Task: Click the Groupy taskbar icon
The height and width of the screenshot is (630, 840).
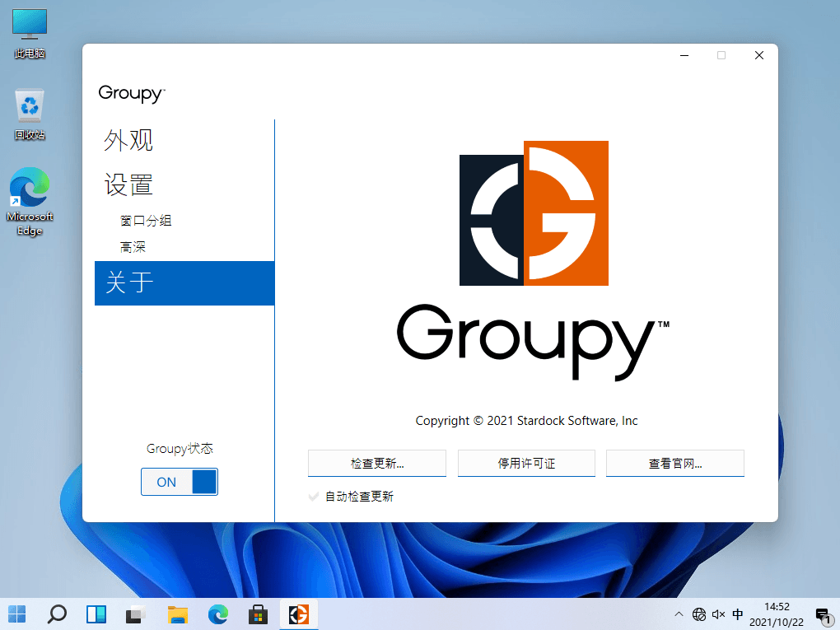Action: click(x=298, y=614)
